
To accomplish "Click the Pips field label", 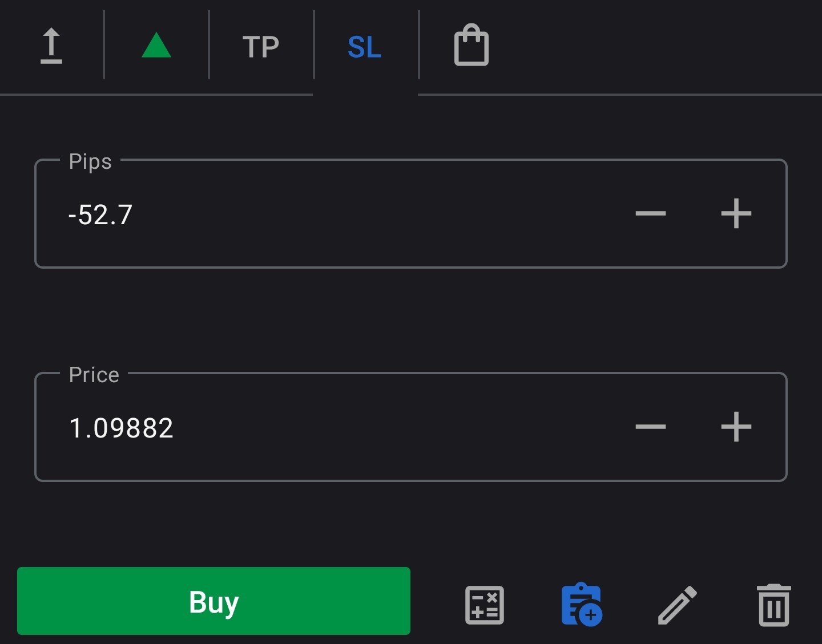I will [90, 161].
